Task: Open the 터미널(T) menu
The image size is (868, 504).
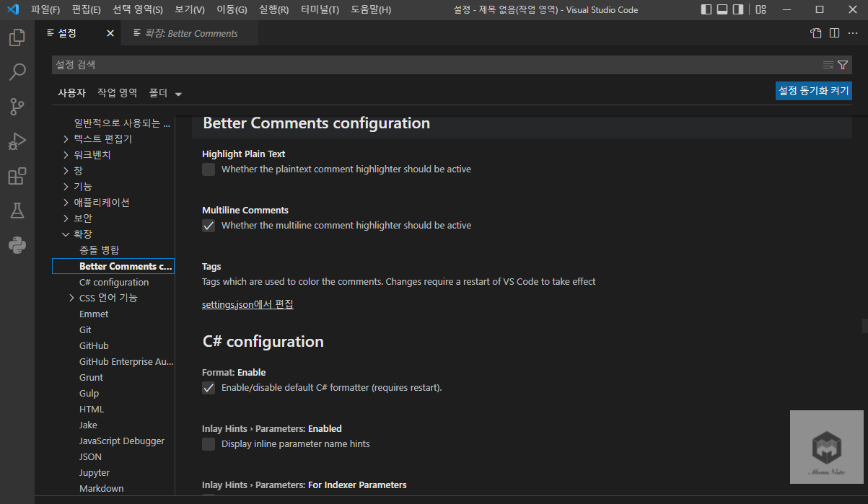Action: [320, 10]
